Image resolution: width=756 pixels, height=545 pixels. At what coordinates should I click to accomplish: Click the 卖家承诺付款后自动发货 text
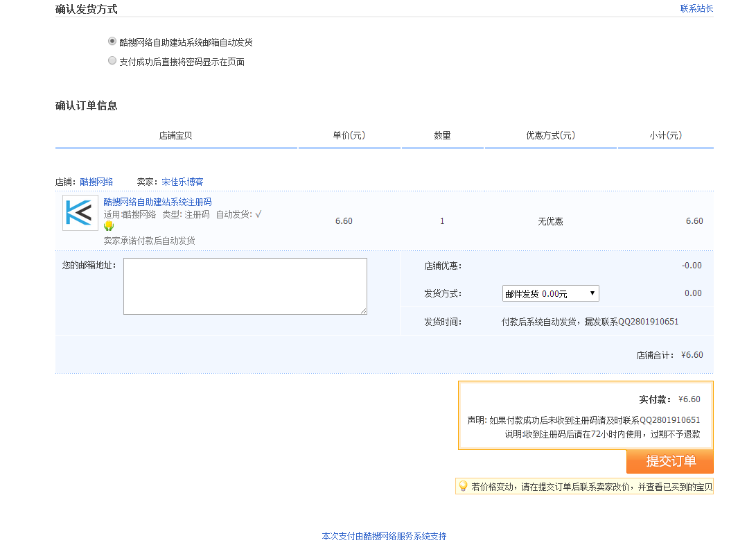[150, 241]
